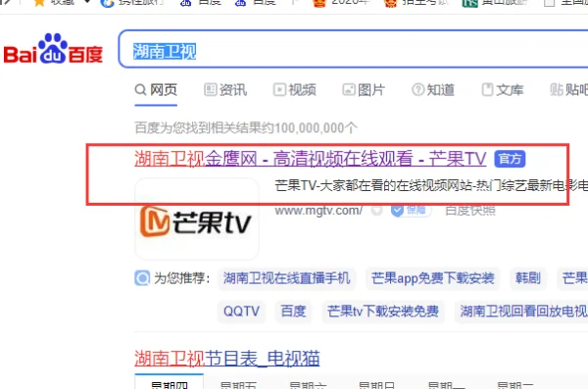The height and width of the screenshot is (389, 588).
Task: Click the blue 官方 badge
Action: (x=510, y=159)
